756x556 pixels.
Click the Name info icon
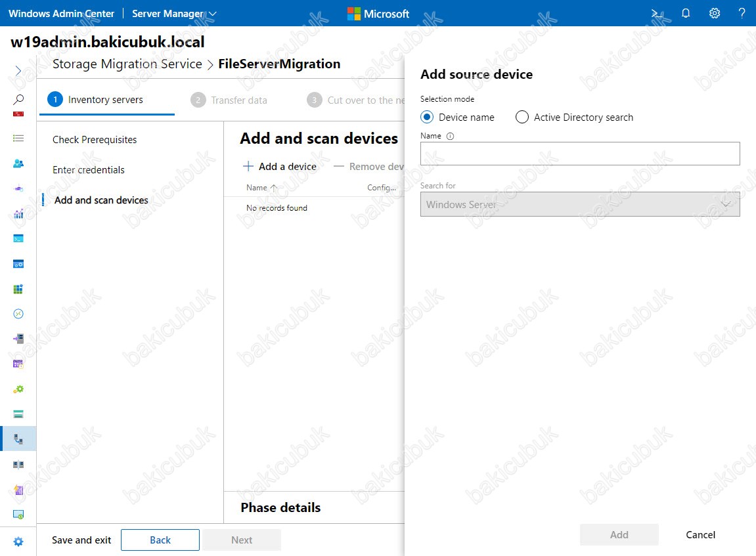(x=450, y=136)
